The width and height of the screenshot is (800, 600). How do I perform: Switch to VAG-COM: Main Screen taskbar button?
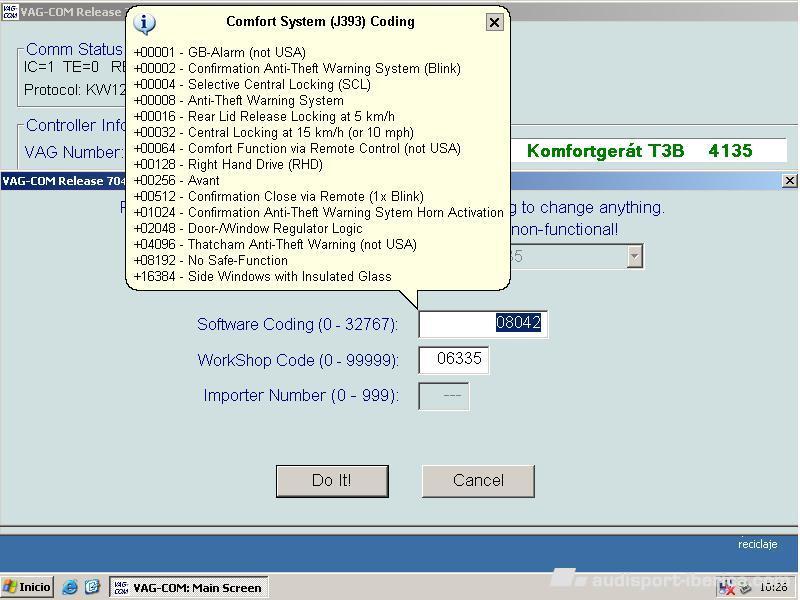(x=189, y=588)
